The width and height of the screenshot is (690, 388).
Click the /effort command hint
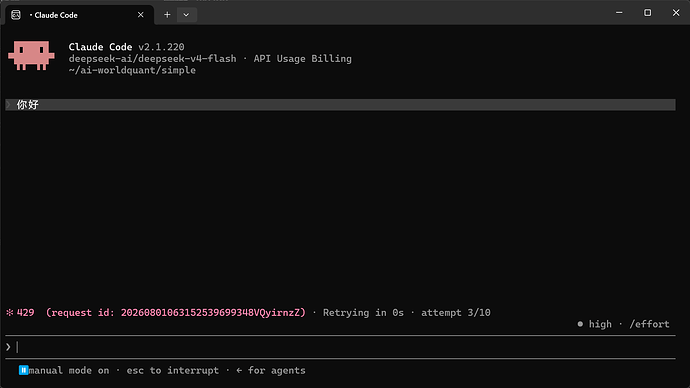(649, 324)
